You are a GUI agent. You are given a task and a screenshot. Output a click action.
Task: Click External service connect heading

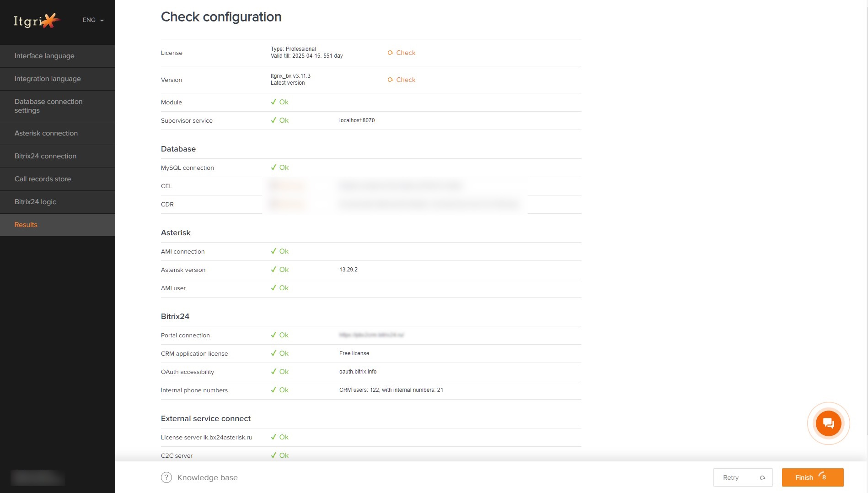[206, 418]
